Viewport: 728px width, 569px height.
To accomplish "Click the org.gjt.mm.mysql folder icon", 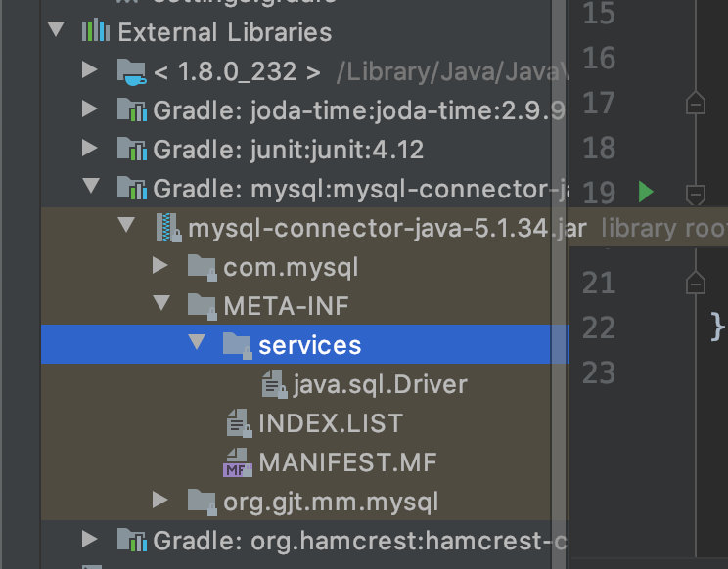I will click(x=202, y=503).
